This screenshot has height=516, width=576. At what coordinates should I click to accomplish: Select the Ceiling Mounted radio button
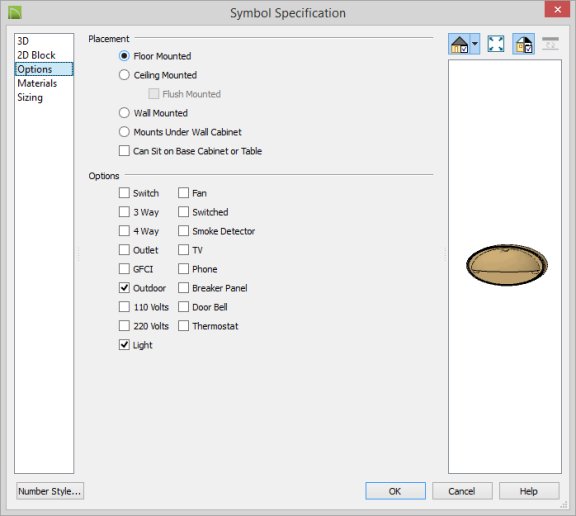click(124, 75)
